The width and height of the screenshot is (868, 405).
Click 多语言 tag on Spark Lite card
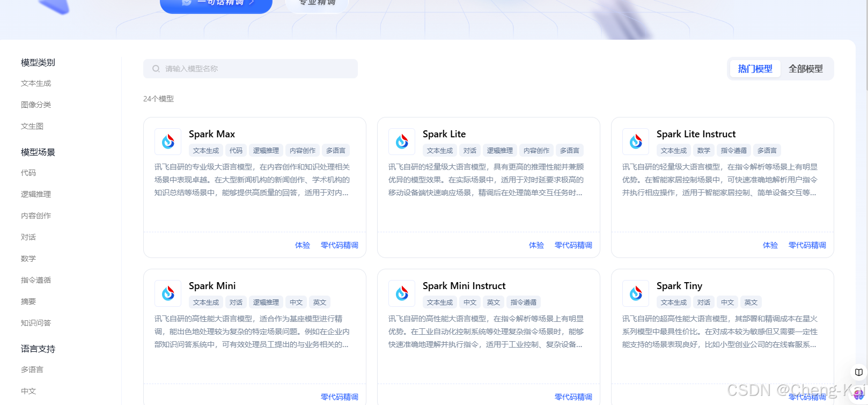570,151
